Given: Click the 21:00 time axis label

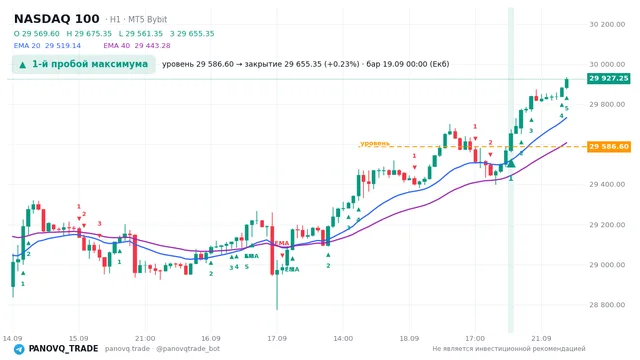Looking at the screenshot, I should coord(145,338).
